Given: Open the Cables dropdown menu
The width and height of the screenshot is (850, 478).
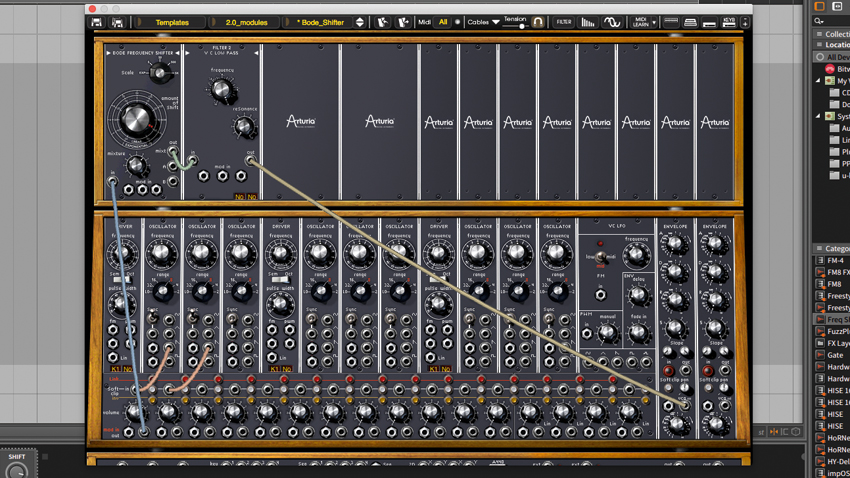Looking at the screenshot, I should click(483, 22).
